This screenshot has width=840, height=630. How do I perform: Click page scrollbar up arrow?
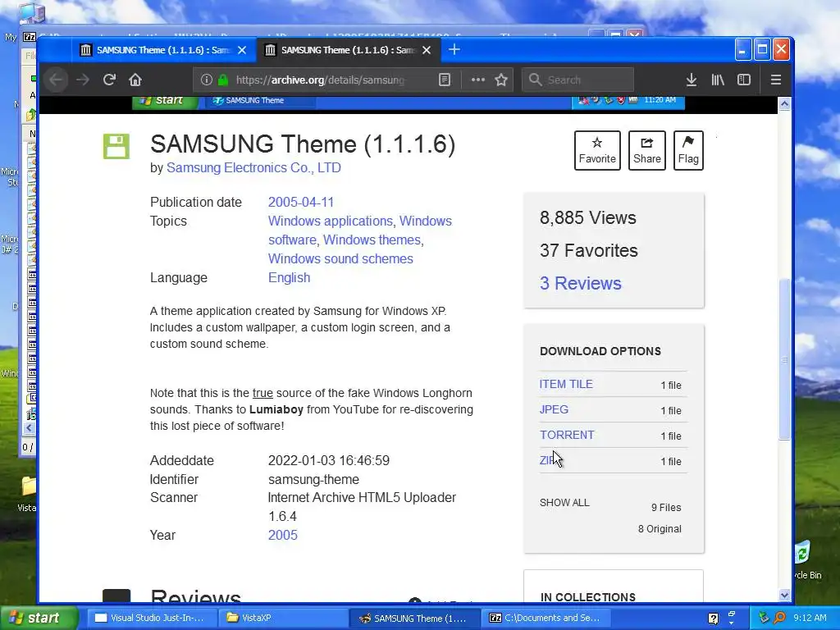tap(784, 104)
